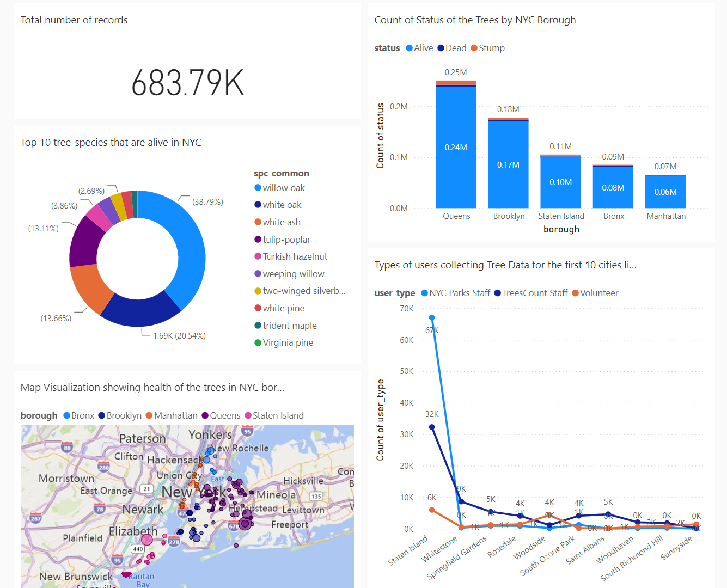
Task: Click the large bubble near Freeport on the map
Action: [x=245, y=523]
